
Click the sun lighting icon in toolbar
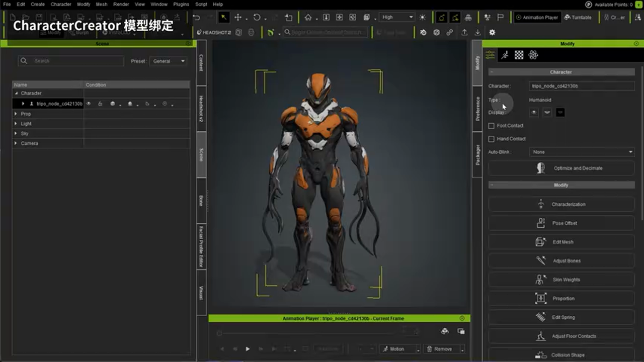point(422,18)
